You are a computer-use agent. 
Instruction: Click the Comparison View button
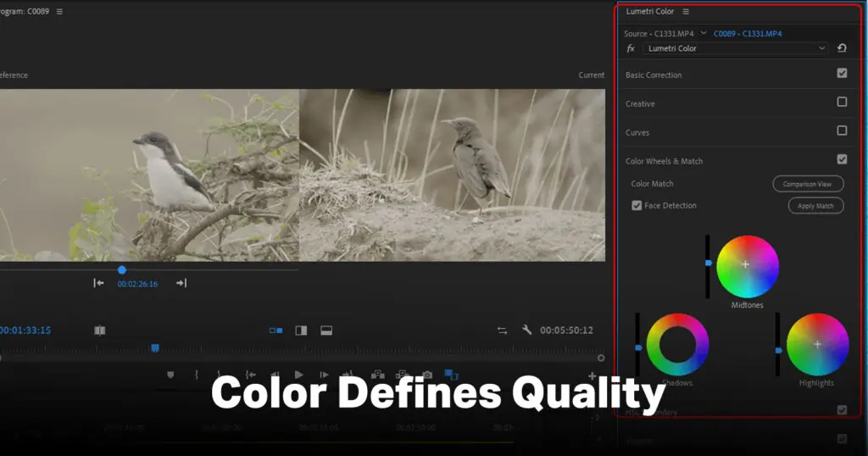click(x=807, y=184)
